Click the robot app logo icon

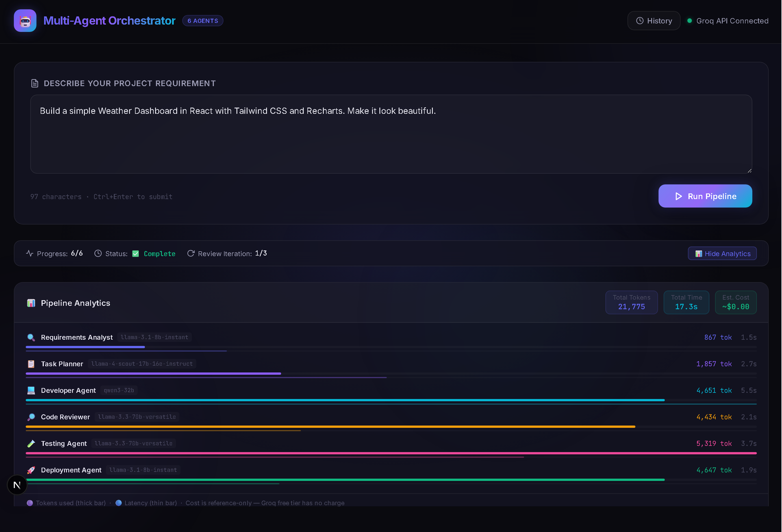[x=25, y=21]
